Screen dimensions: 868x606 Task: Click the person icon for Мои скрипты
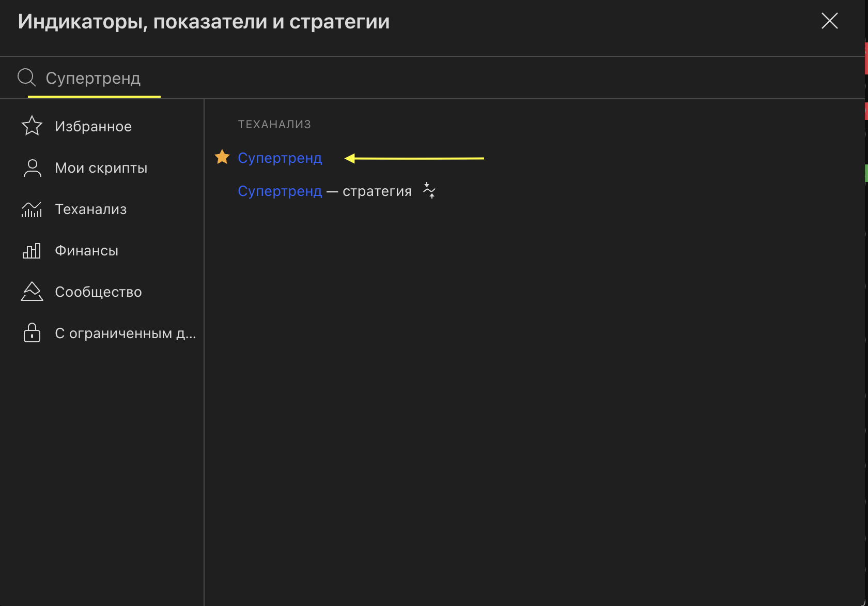(32, 168)
